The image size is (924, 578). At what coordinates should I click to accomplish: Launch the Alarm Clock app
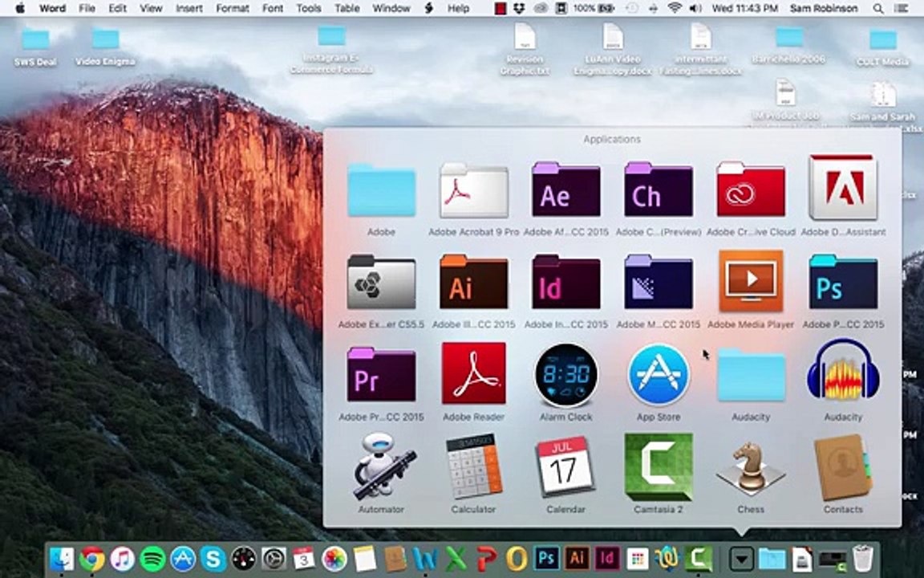565,375
